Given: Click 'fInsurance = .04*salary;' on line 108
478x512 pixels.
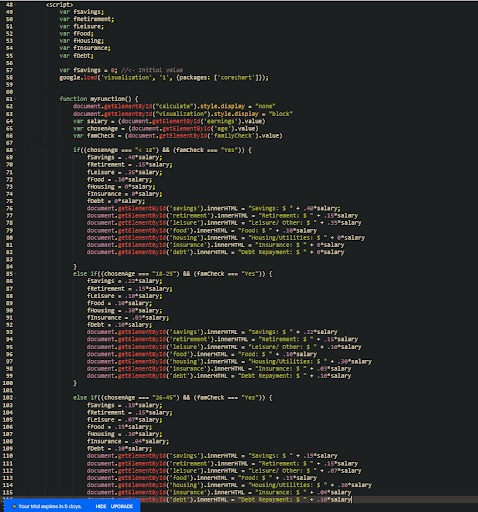Looking at the screenshot, I should click(x=128, y=441).
